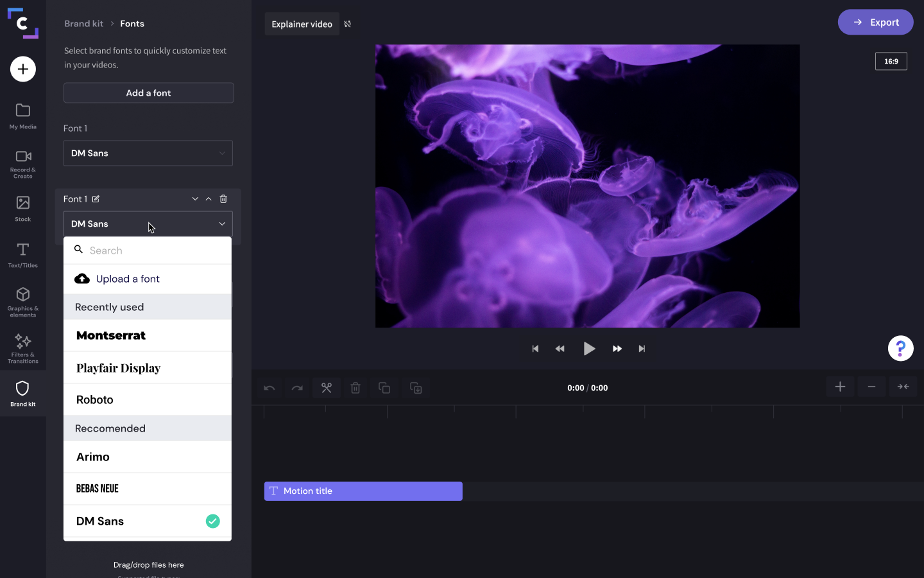Viewport: 924px width, 578px height.
Task: Select the checked DM Sans option
Action: click(x=148, y=521)
